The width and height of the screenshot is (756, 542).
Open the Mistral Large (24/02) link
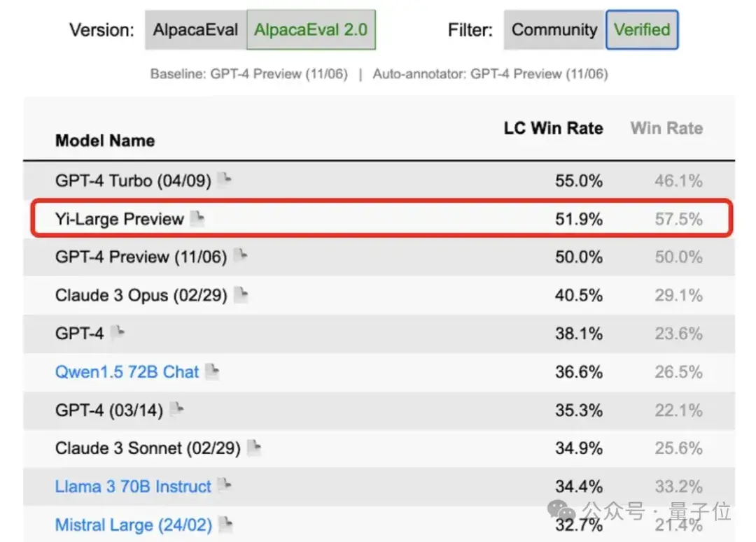(x=134, y=525)
